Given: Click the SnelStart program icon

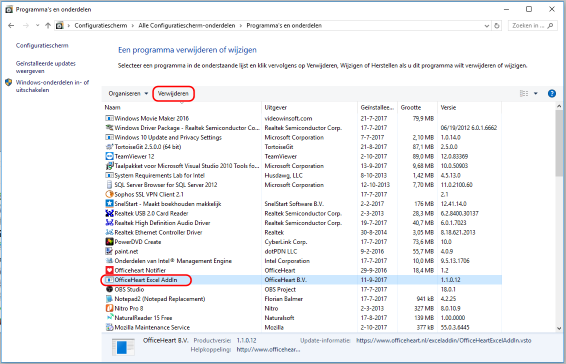Looking at the screenshot, I should click(109, 204).
